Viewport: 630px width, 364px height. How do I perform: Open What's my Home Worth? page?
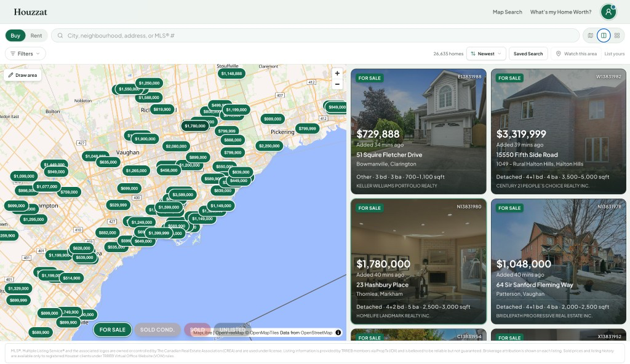pos(560,12)
